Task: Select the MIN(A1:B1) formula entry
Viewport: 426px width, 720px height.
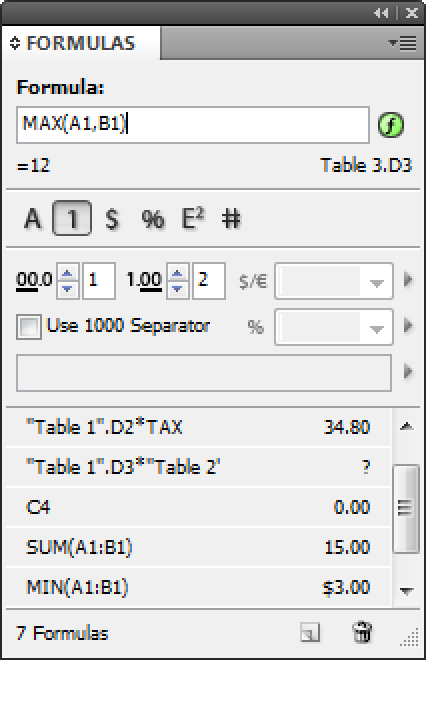Action: [x=198, y=587]
